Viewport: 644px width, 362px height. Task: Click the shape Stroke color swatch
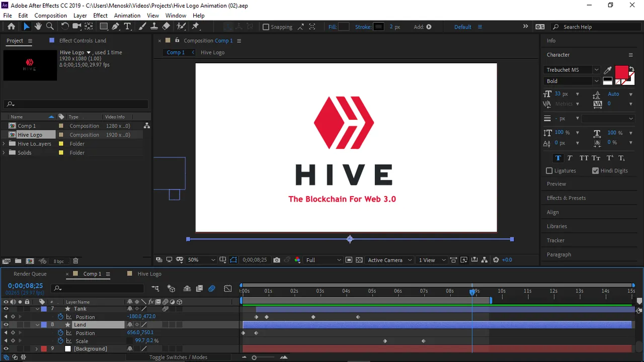(x=378, y=27)
